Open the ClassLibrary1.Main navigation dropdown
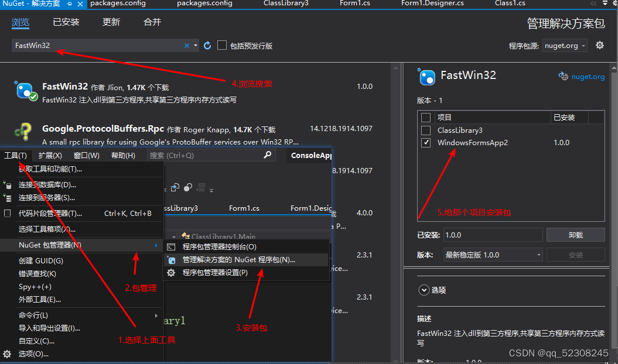 point(174,236)
